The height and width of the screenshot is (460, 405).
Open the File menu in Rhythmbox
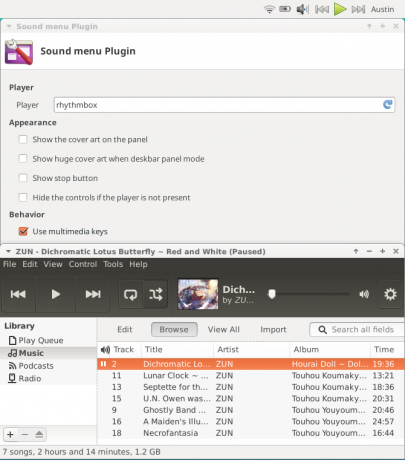tap(10, 264)
